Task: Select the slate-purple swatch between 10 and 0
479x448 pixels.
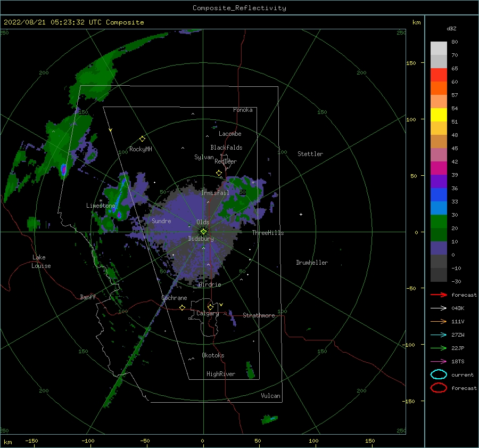Action: (439, 248)
